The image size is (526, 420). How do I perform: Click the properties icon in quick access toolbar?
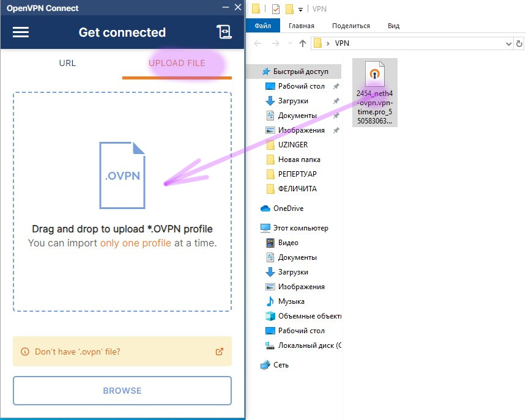(275, 9)
